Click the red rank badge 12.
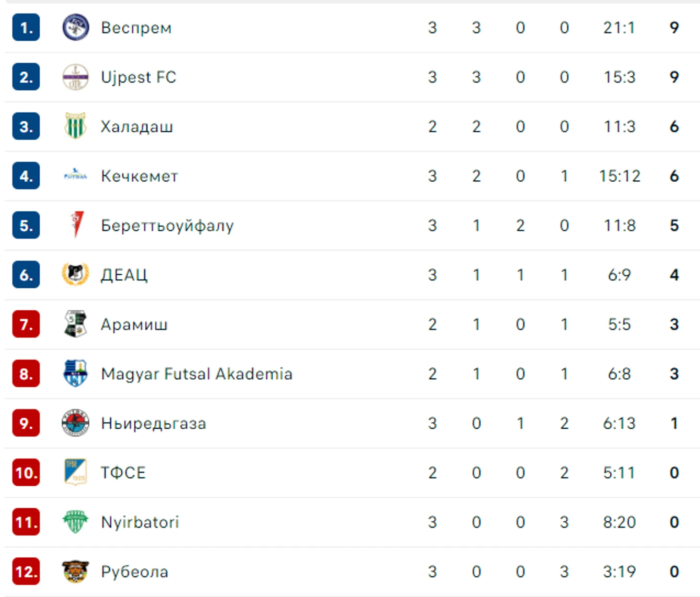700x597 pixels. 26,572
